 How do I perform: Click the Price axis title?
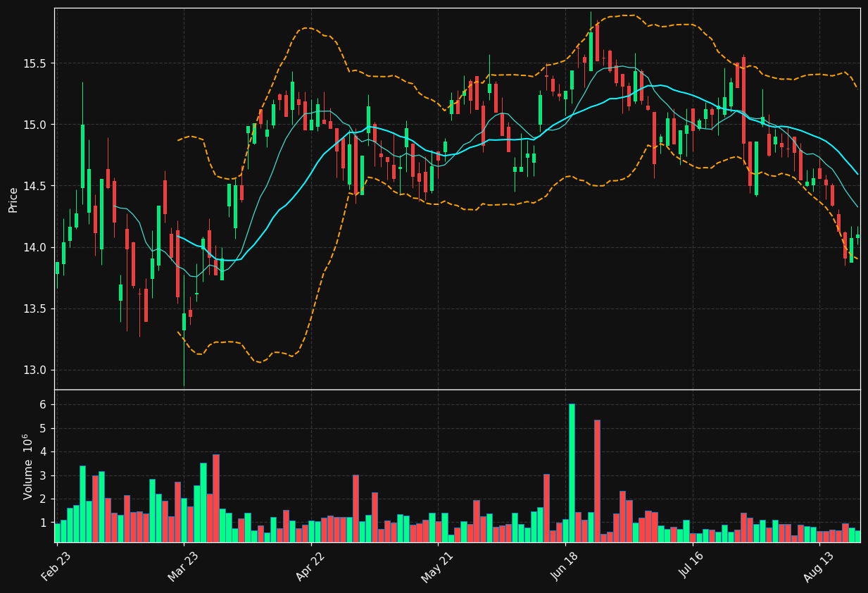point(13,199)
